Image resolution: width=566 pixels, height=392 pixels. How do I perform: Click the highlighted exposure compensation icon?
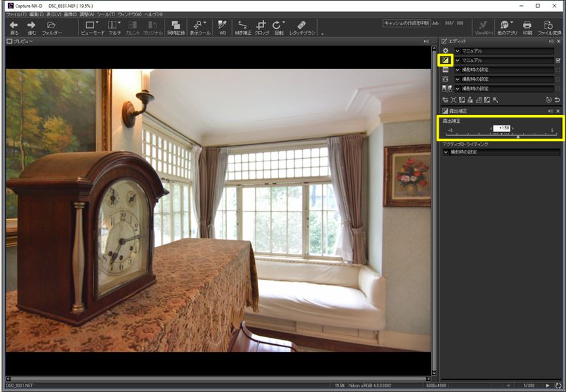click(x=446, y=60)
